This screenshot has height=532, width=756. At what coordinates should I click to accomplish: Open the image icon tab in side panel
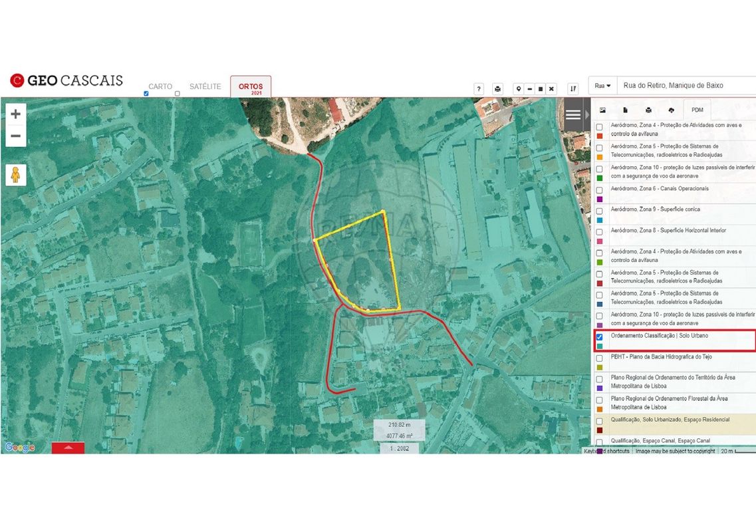click(602, 110)
